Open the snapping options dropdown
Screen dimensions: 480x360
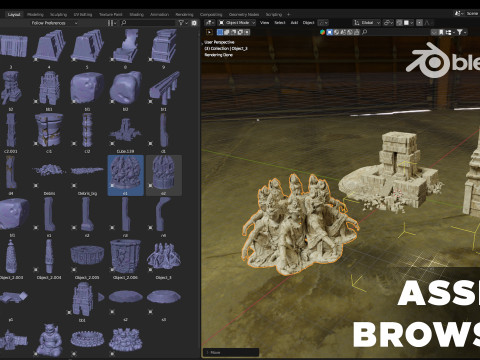tap(409, 23)
